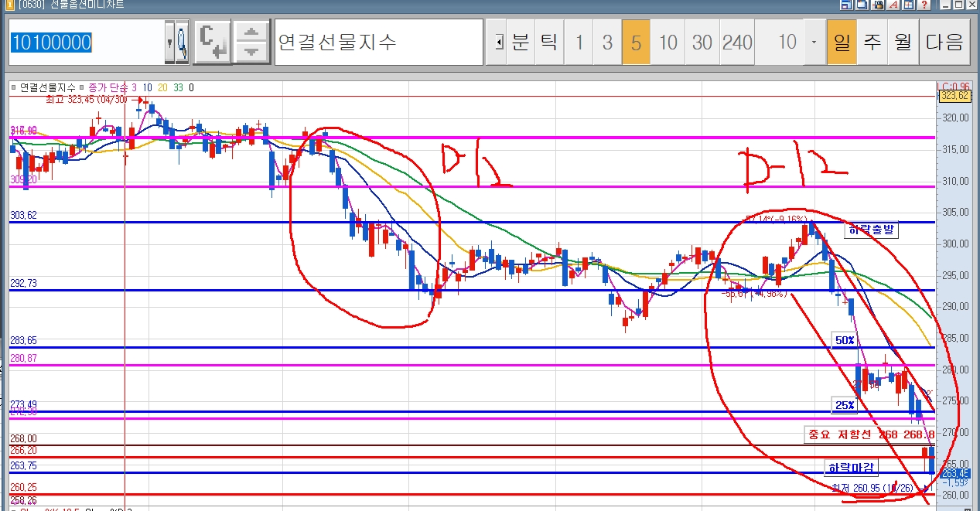
Task: Click the C continuous-lookup button
Action: point(212,42)
